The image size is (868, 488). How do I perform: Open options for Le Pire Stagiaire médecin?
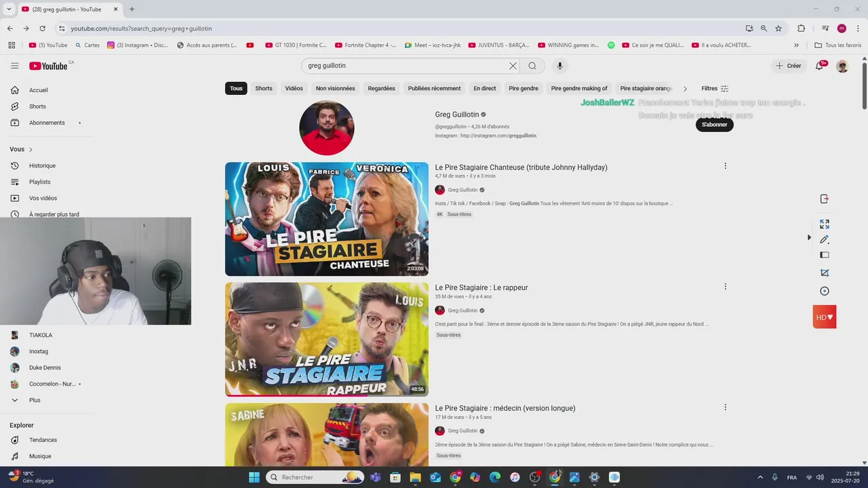tap(725, 407)
